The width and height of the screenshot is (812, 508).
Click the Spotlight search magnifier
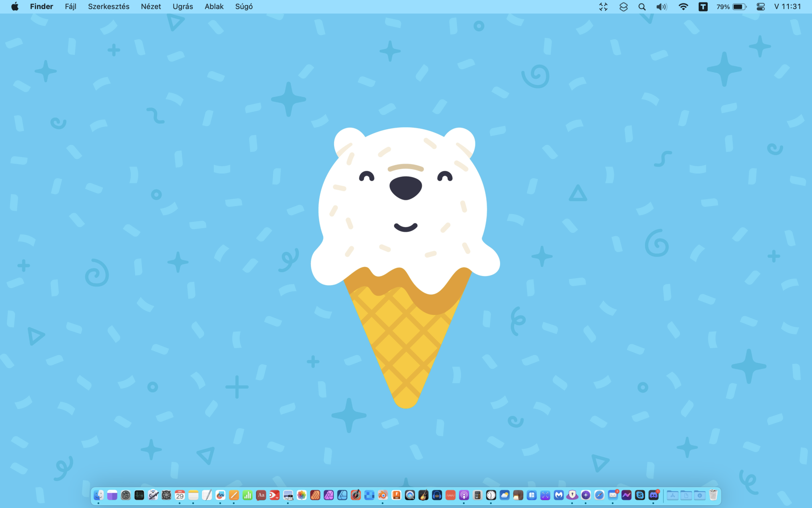(642, 7)
